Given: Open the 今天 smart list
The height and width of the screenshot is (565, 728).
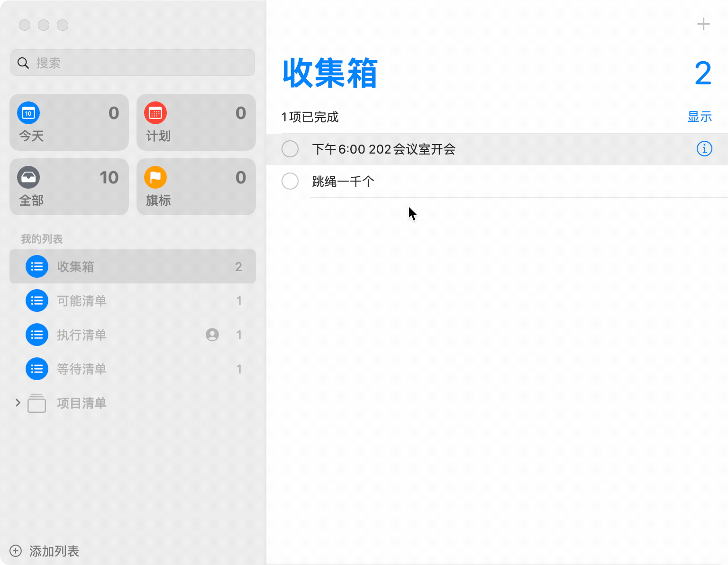Looking at the screenshot, I should [69, 122].
